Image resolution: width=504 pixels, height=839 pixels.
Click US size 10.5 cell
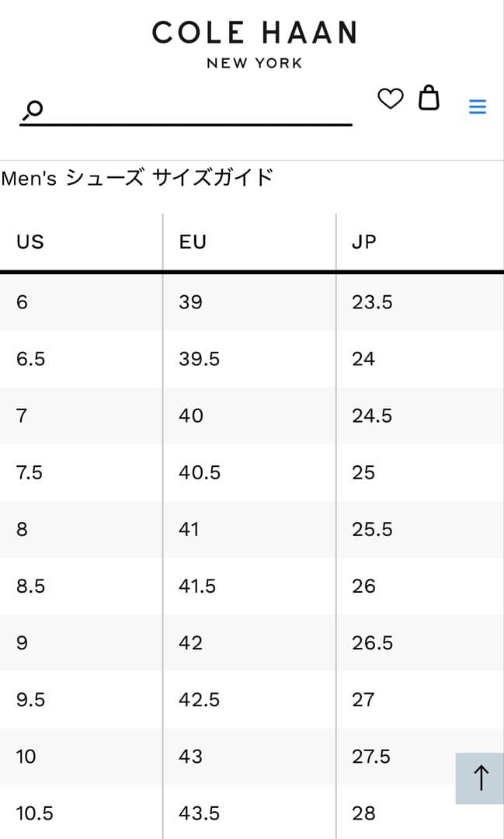click(x=35, y=813)
